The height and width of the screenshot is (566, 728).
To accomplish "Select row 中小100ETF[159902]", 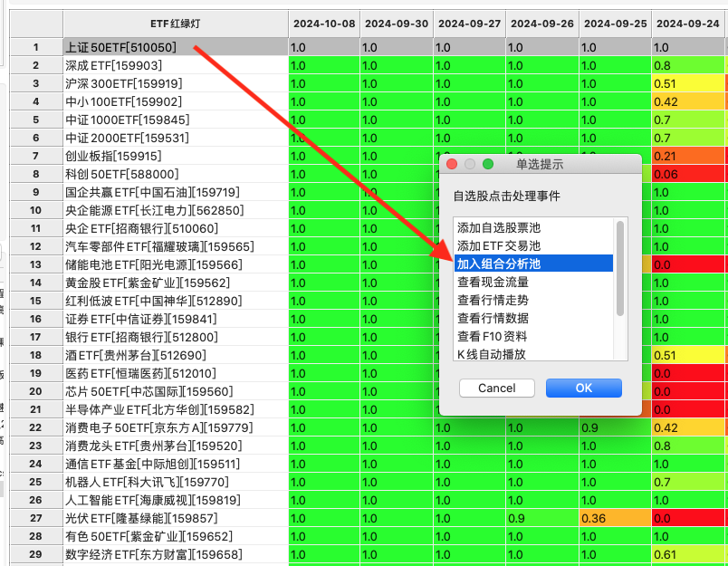I will [x=176, y=101].
